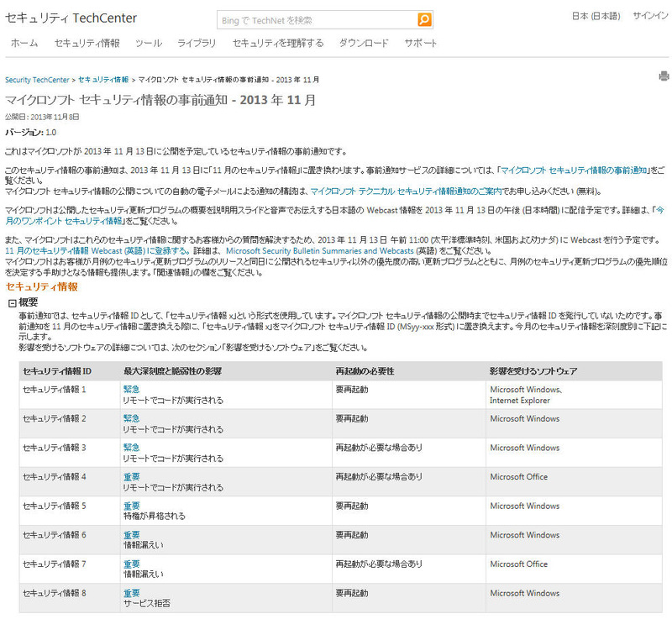
Task: Click the 重要 link for セキュリティ情報 8
Action: (x=131, y=593)
